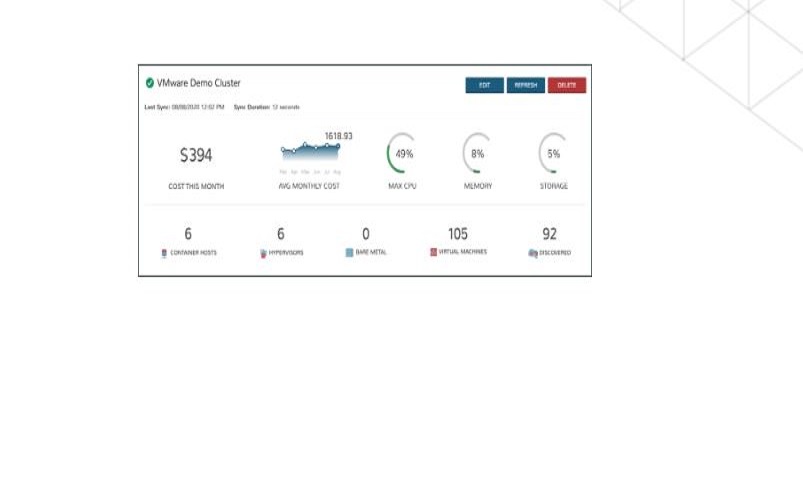
Task: Click the MEMORY label
Action: (x=478, y=186)
